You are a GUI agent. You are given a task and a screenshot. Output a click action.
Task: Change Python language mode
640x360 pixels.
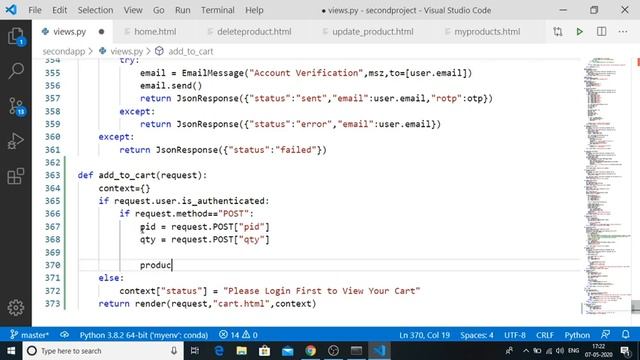(x=577, y=335)
